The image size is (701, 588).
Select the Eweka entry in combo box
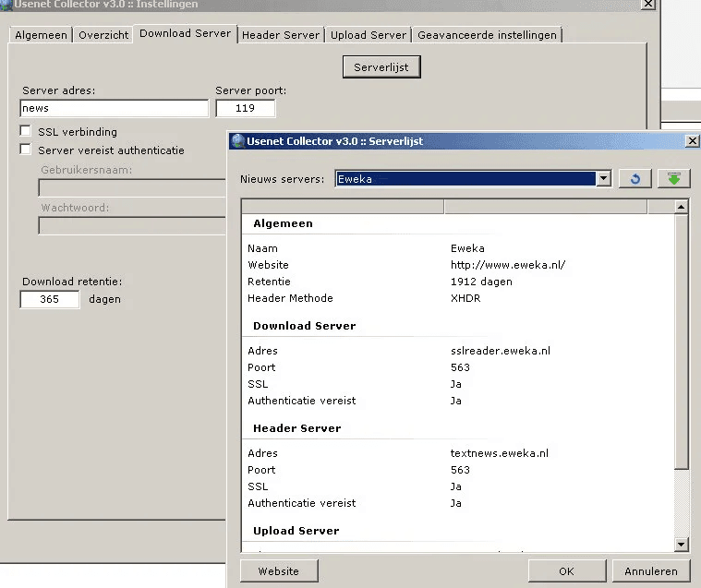pyautogui.click(x=465, y=179)
